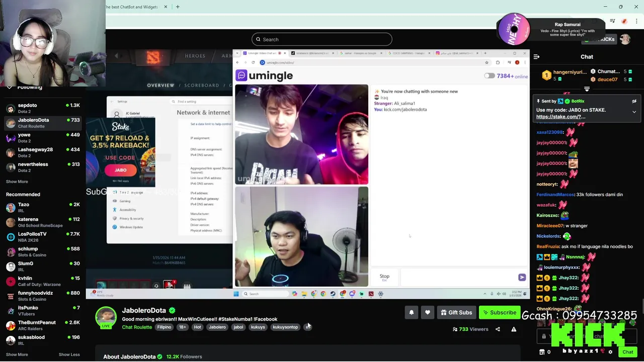
Task: Open sepdoto channel in Following list
Action: tap(43, 108)
